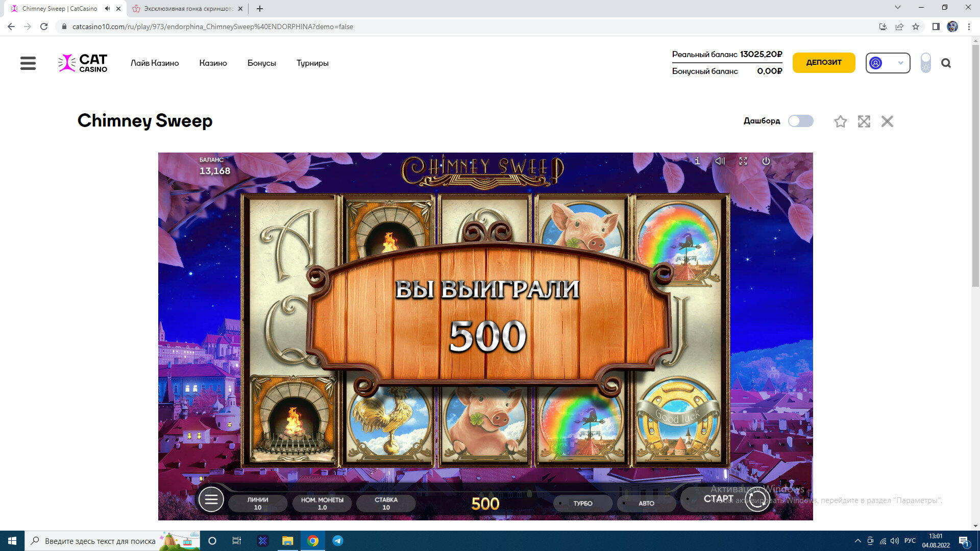Expand game to full page view
The image size is (980, 551).
(x=864, y=121)
